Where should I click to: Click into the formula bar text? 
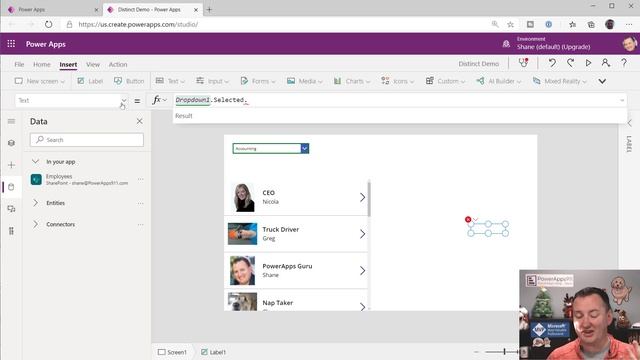point(211,100)
